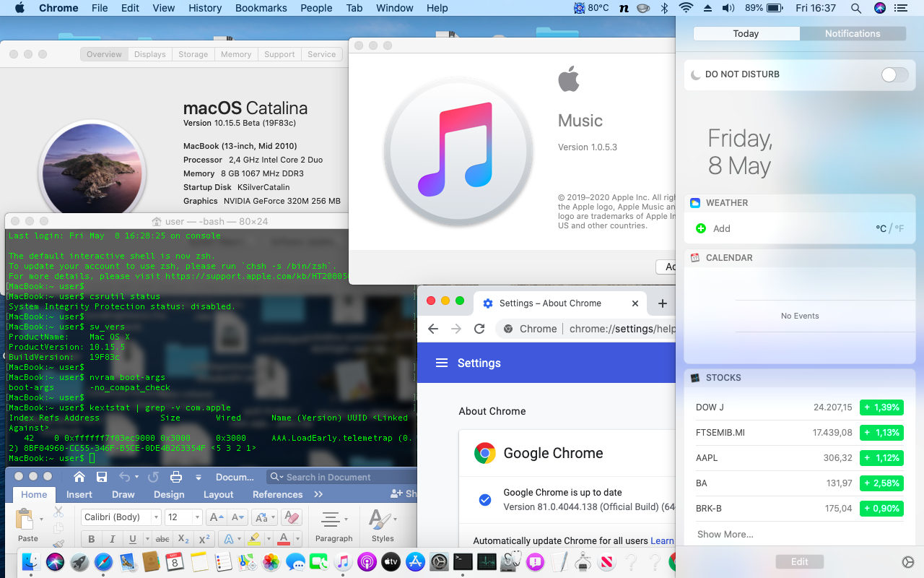Open Spotlight search in menu bar
Screen dimensions: 924x578
[x=856, y=8]
